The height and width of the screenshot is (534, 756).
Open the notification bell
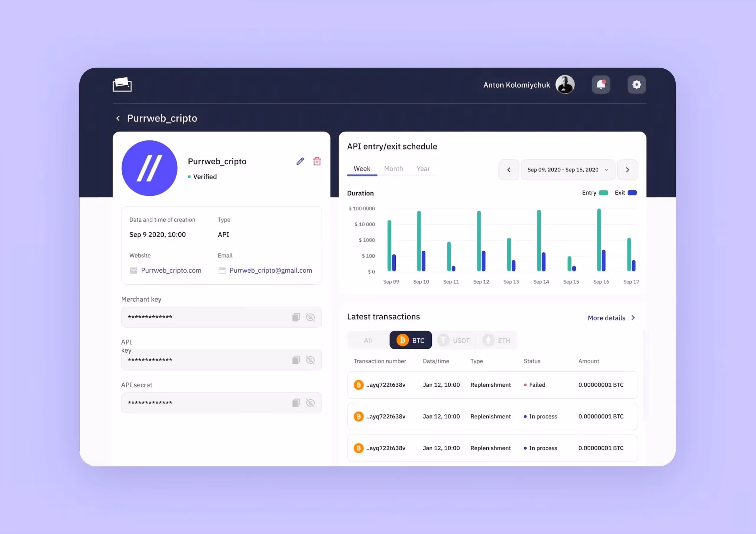(601, 85)
